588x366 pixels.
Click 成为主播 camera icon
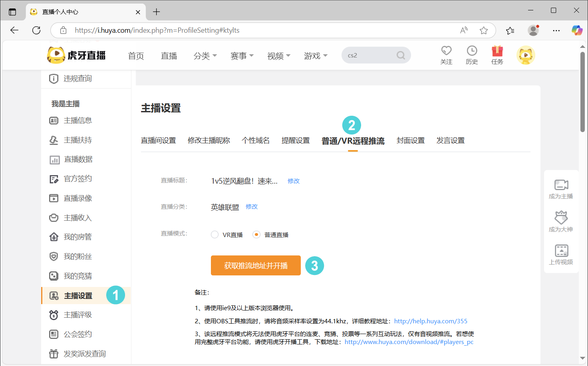click(561, 185)
